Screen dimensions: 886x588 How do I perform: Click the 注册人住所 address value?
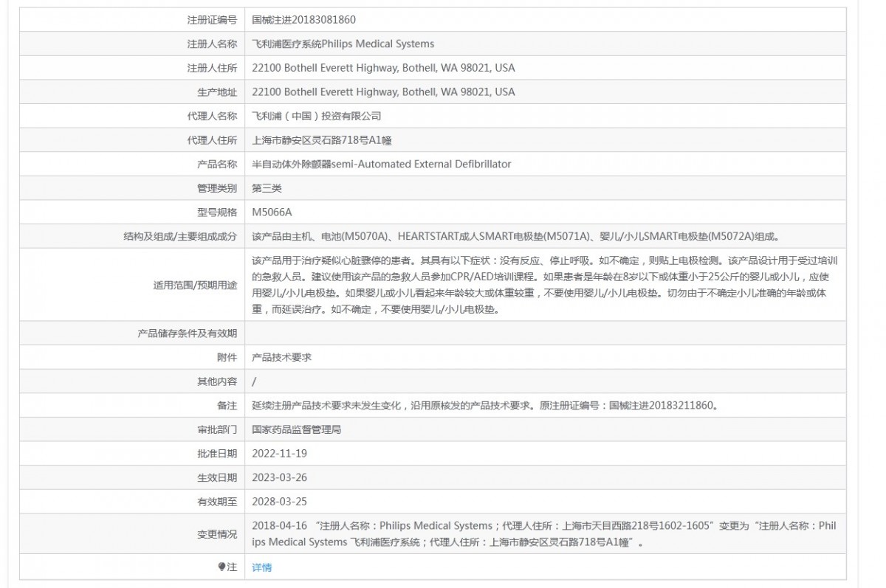[383, 68]
